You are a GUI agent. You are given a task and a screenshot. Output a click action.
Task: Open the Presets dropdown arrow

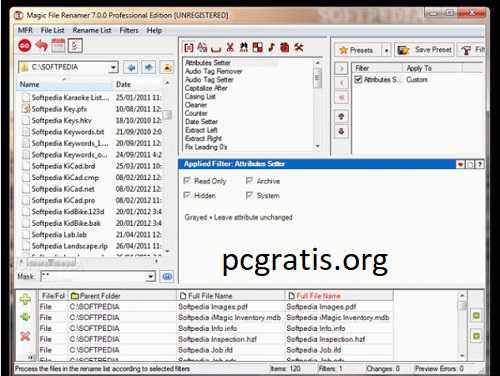pos(386,50)
